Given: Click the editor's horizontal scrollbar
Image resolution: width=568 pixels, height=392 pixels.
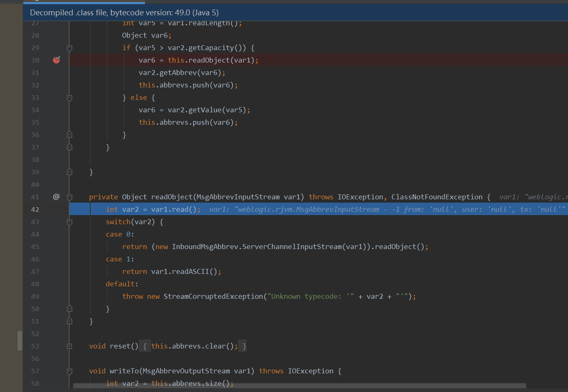Looking at the screenshot, I should 300,386.
